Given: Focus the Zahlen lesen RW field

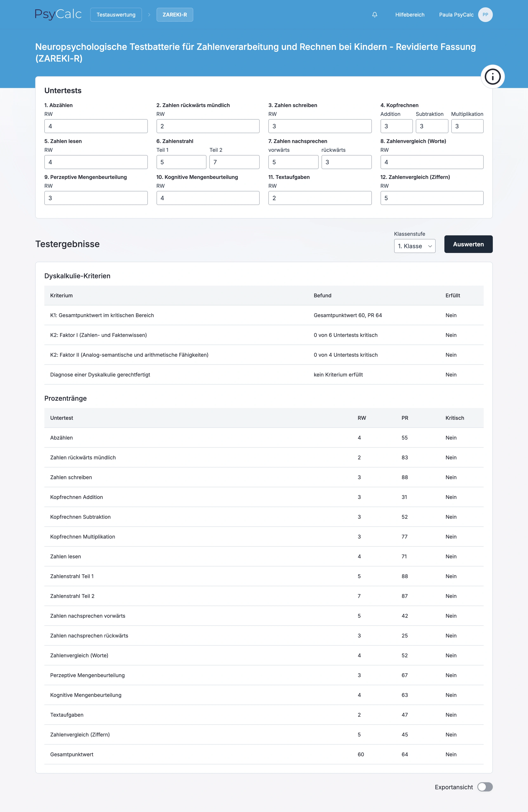Looking at the screenshot, I should tap(96, 162).
